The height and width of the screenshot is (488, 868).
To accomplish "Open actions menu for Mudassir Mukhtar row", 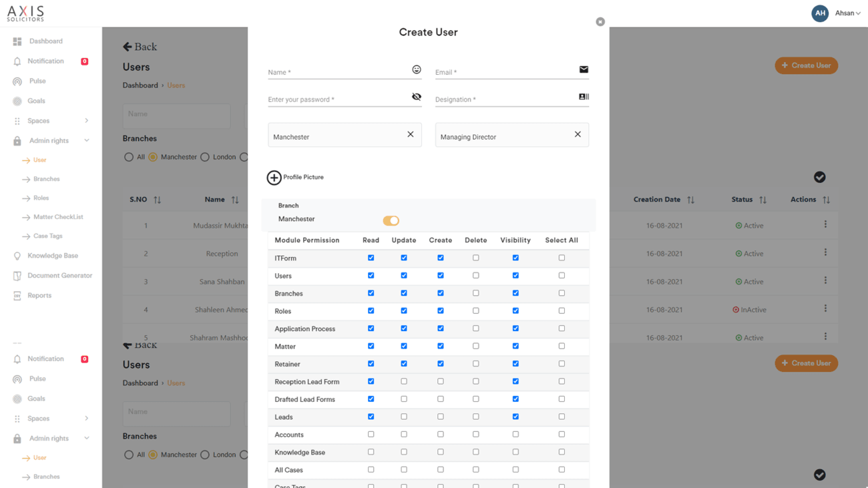I will coord(825,225).
